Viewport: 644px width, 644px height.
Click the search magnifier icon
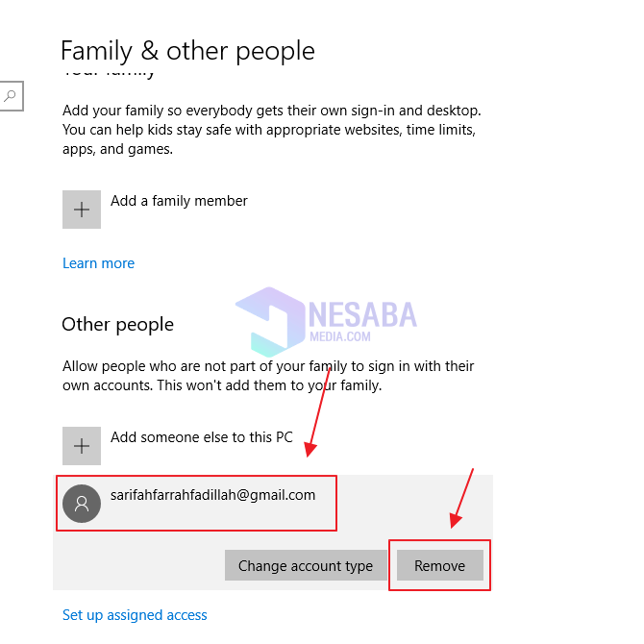click(x=10, y=96)
